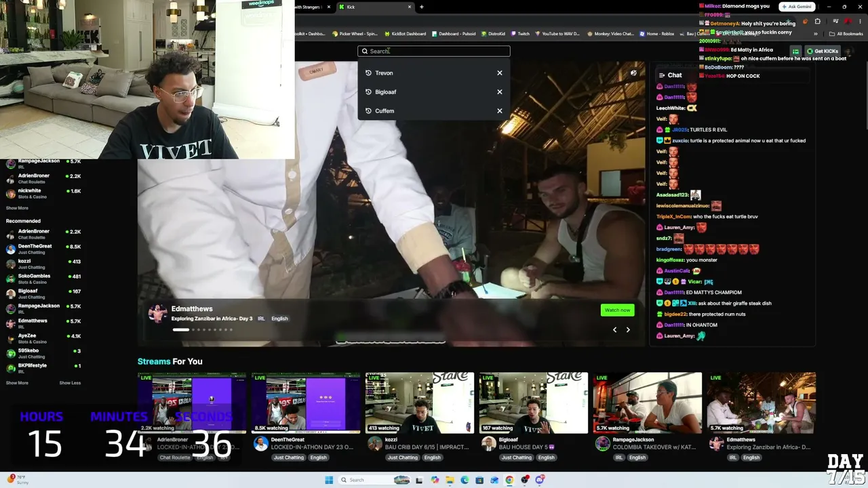Screen dimensions: 868x488
Task: Open the KickBot Dashboard bookmark
Action: [x=405, y=34]
